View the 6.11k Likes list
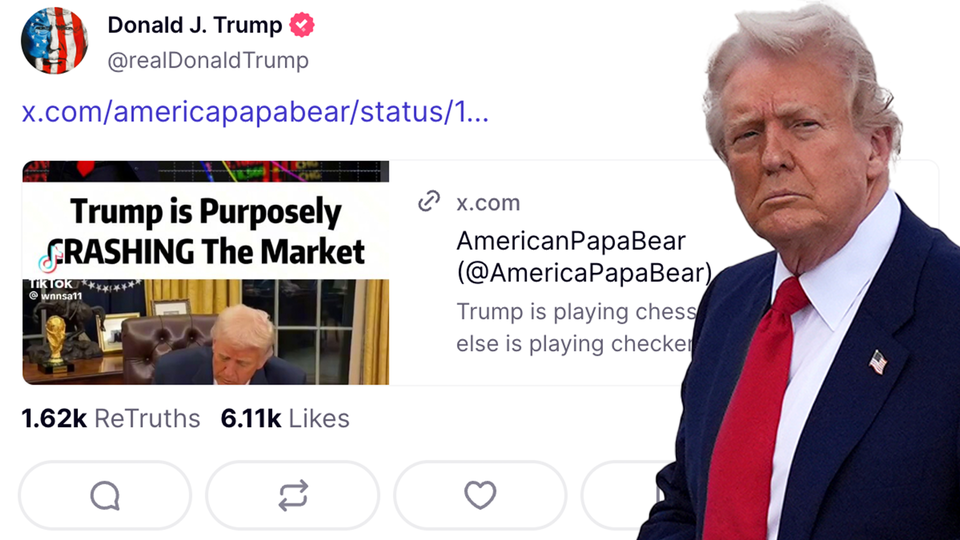This screenshot has width=960, height=540. pyautogui.click(x=285, y=419)
